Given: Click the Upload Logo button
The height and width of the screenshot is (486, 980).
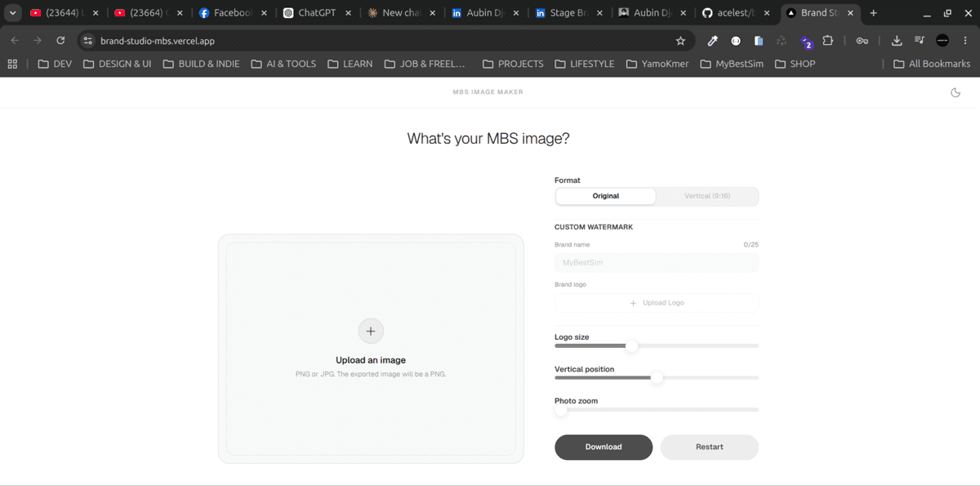Looking at the screenshot, I should (x=657, y=303).
